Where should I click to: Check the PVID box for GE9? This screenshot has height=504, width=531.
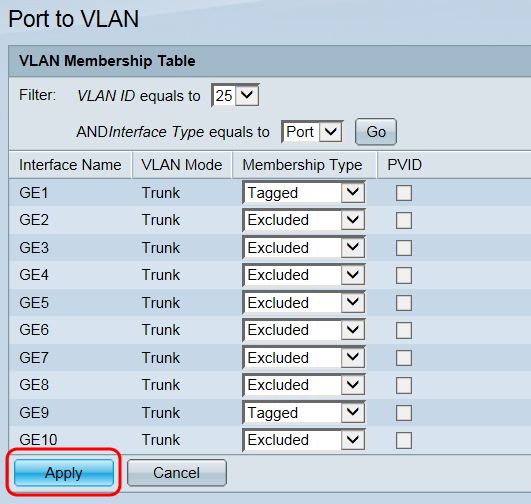coord(404,413)
